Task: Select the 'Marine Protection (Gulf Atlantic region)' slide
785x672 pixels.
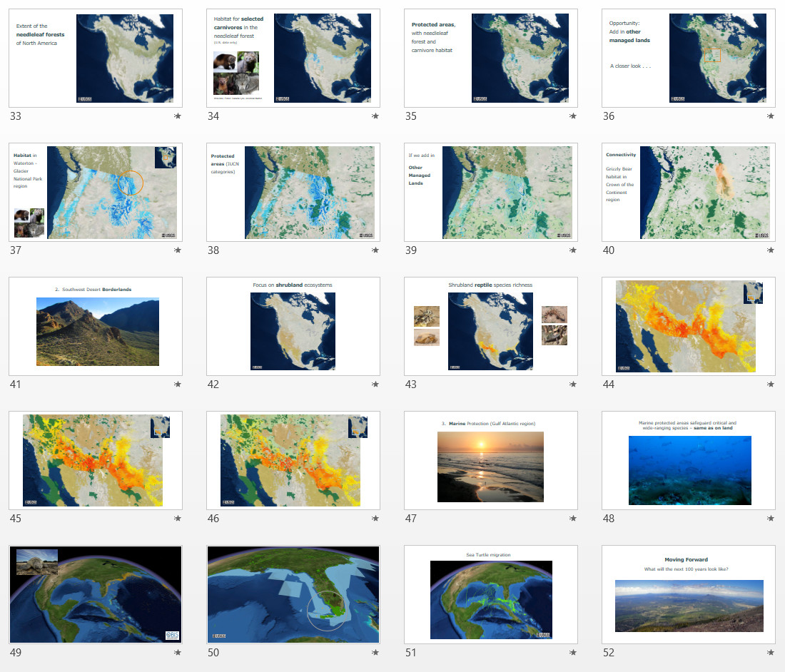Action: coord(491,460)
